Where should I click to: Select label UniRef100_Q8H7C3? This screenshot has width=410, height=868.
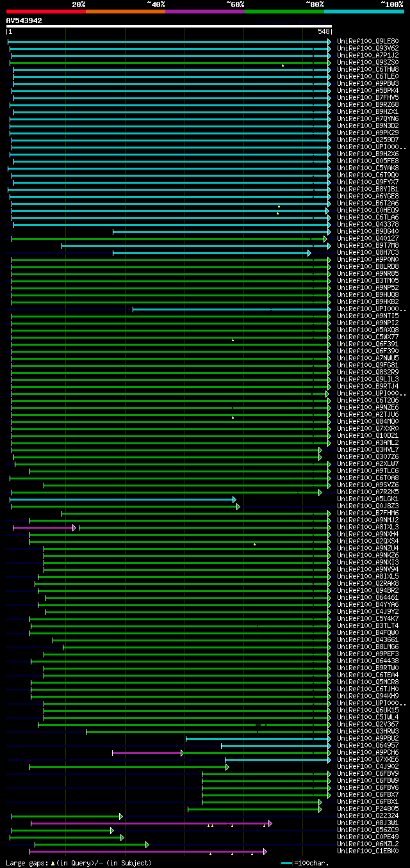click(368, 253)
